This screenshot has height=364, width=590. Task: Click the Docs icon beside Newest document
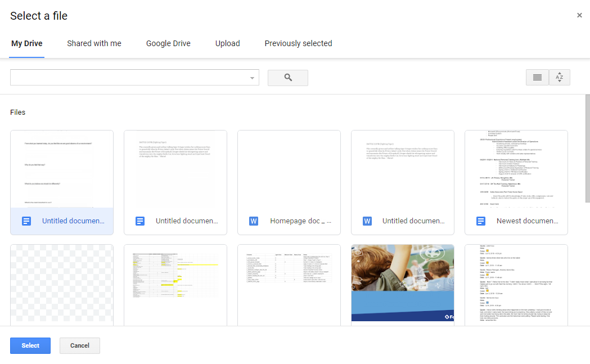[480, 221]
